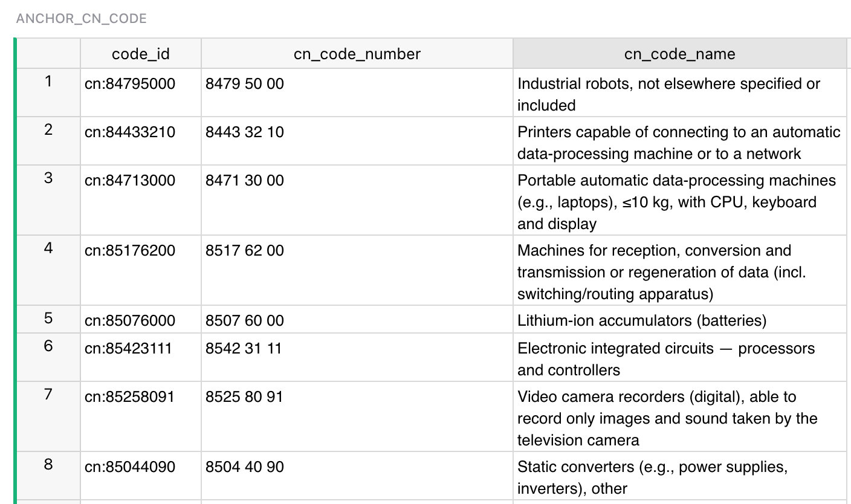Click the code_id column header
Screen dimensions: 851x504
coord(140,54)
